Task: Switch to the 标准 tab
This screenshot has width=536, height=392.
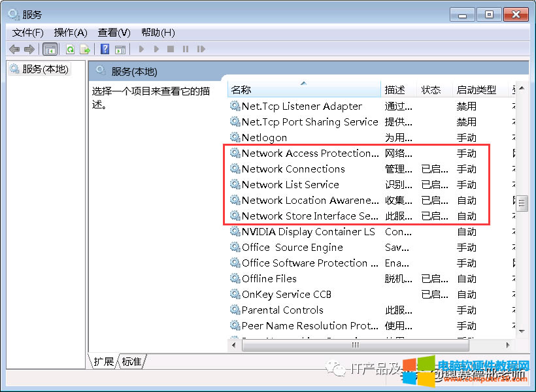Action: coord(131,361)
